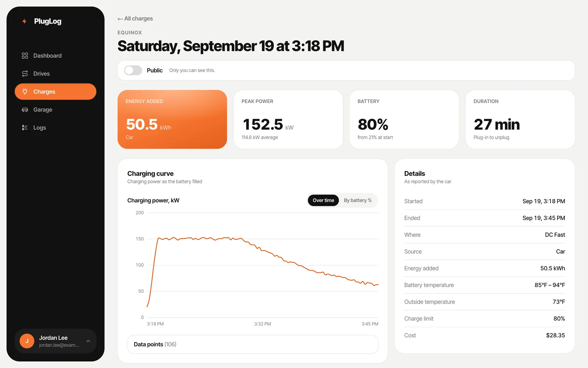The image size is (588, 368).
Task: Go to the Garage page
Action: coord(55,110)
